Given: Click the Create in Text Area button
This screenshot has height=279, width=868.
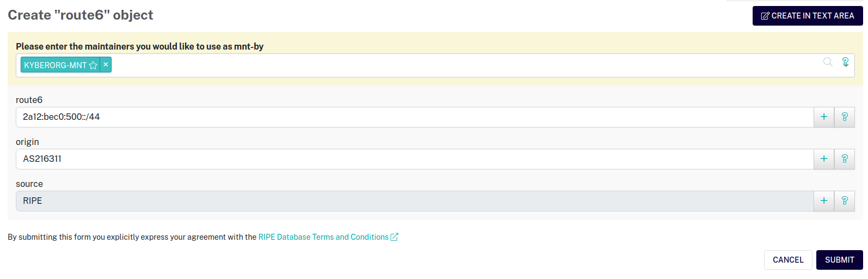Looking at the screenshot, I should 808,16.
